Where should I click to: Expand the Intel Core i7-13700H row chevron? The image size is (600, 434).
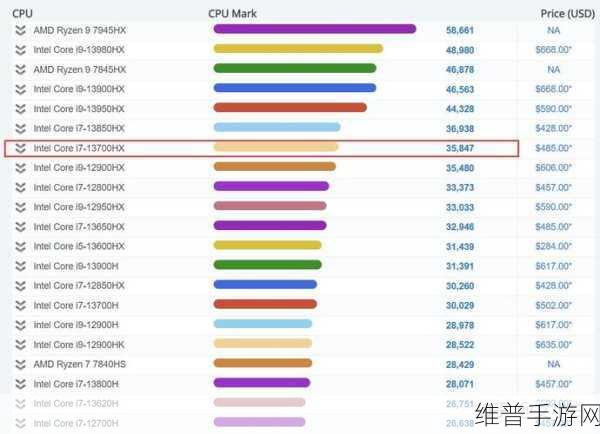click(x=21, y=305)
